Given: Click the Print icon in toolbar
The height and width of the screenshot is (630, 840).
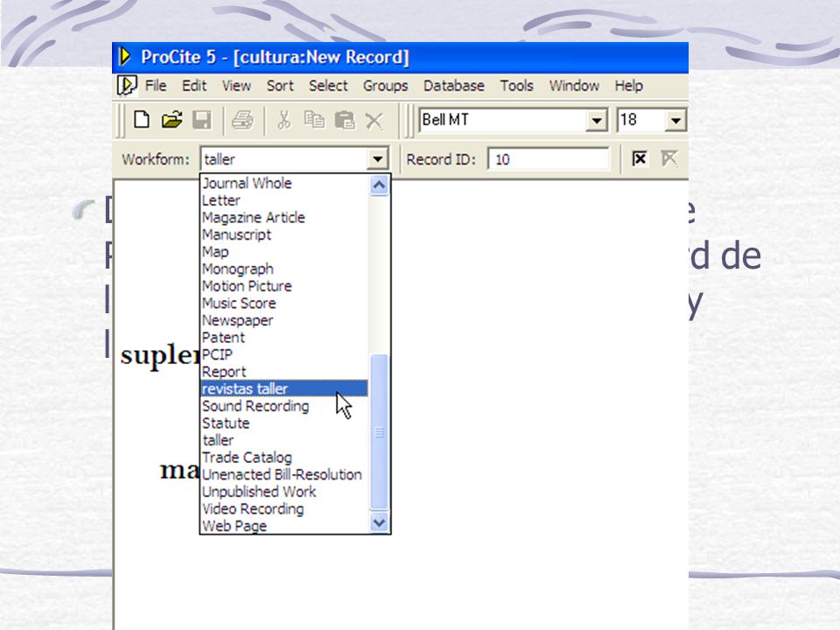Looking at the screenshot, I should [x=242, y=120].
